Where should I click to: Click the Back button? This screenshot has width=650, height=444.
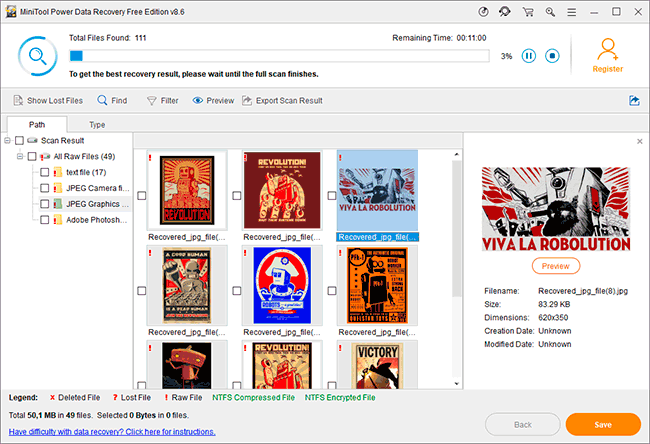tap(522, 425)
